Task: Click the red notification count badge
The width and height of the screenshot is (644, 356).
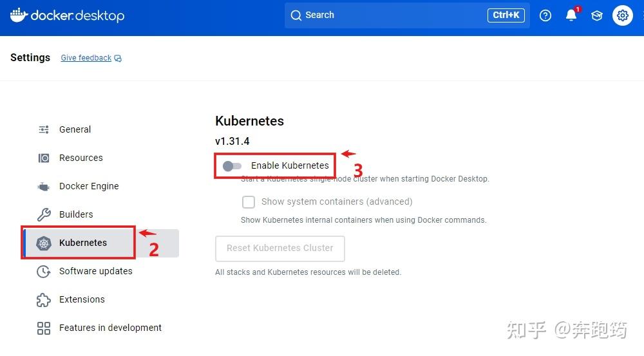Action: [x=578, y=9]
